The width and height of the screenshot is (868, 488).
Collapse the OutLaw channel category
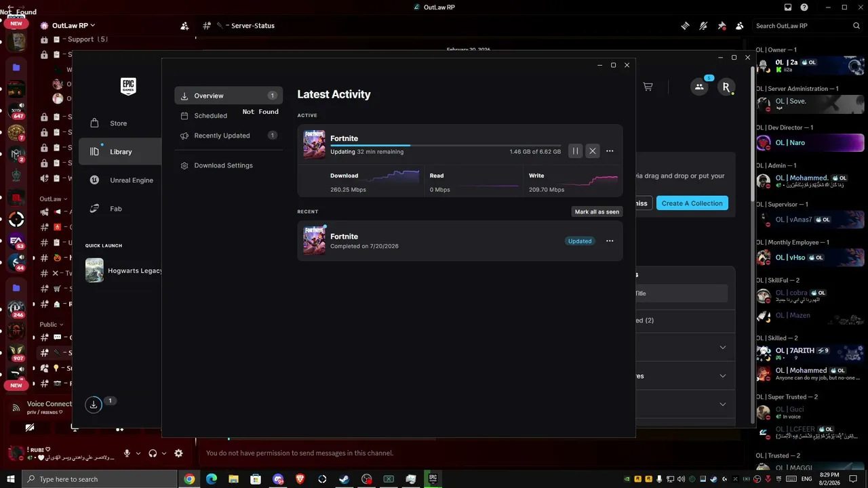54,199
